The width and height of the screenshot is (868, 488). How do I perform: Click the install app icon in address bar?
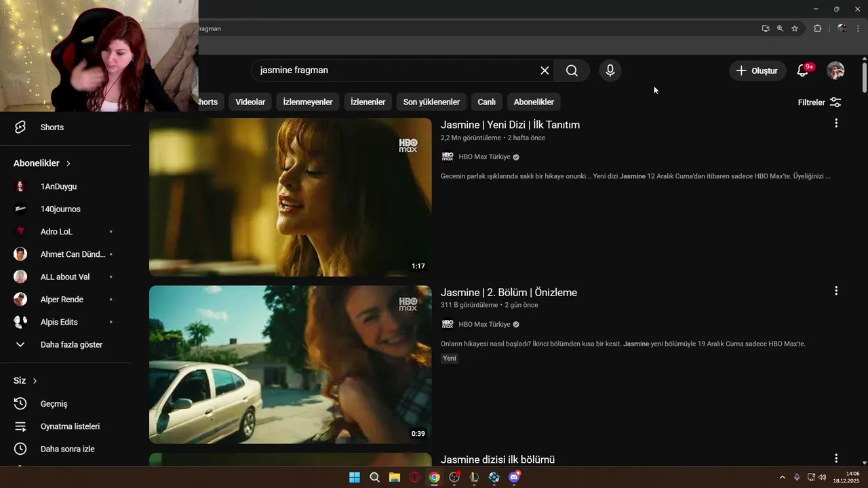click(x=766, y=28)
